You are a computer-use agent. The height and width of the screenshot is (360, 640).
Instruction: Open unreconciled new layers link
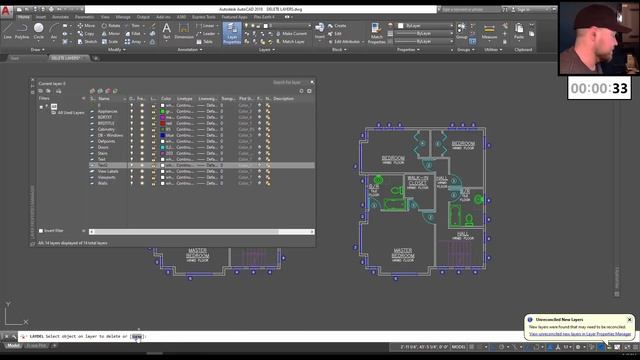[x=580, y=334]
